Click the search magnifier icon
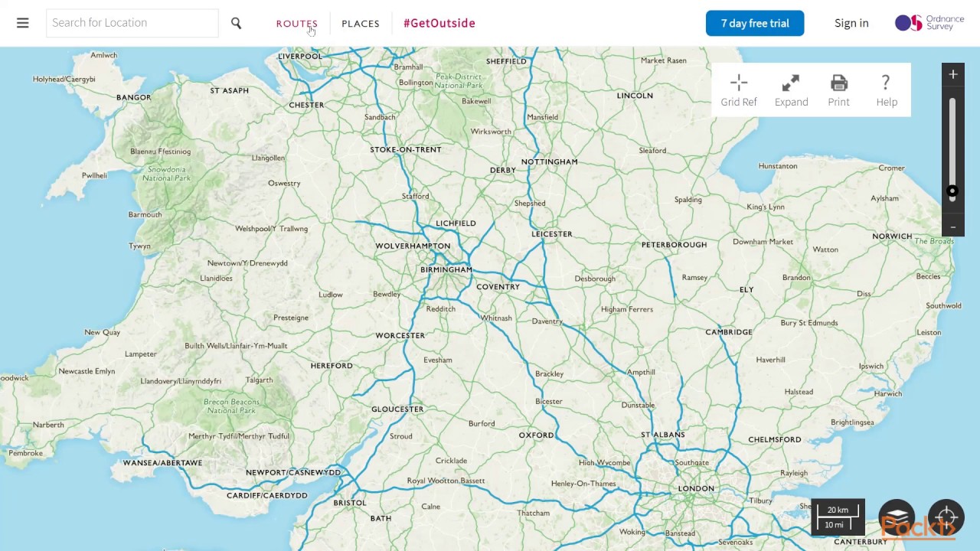The height and width of the screenshot is (551, 980). click(236, 24)
